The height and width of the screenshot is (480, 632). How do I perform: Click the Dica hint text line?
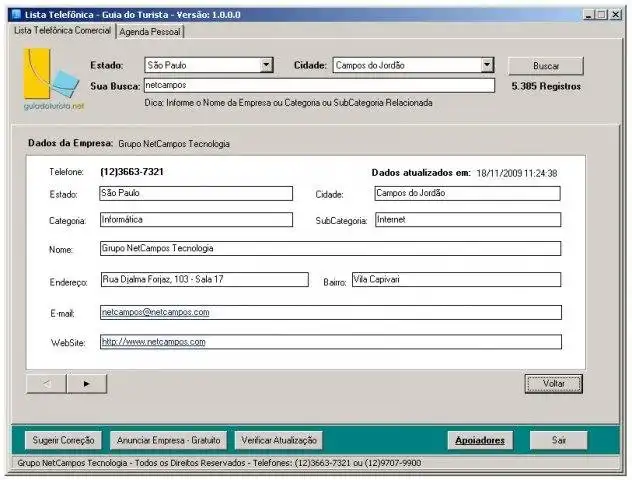click(288, 103)
